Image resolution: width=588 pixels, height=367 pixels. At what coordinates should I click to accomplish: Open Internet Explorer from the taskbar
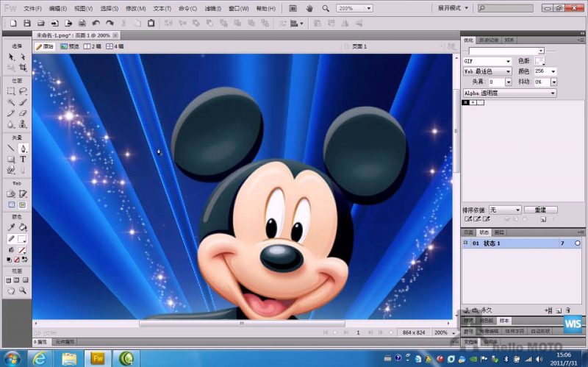(39, 358)
